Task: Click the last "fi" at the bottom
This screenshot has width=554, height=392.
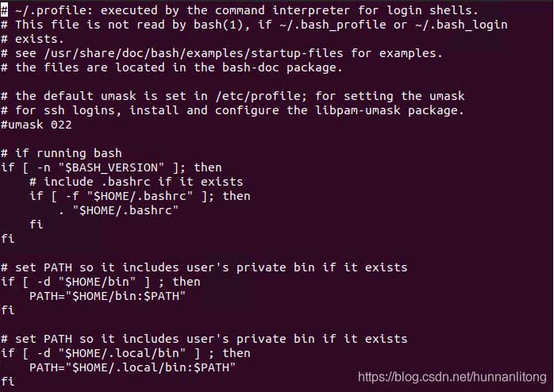Action: (x=8, y=382)
